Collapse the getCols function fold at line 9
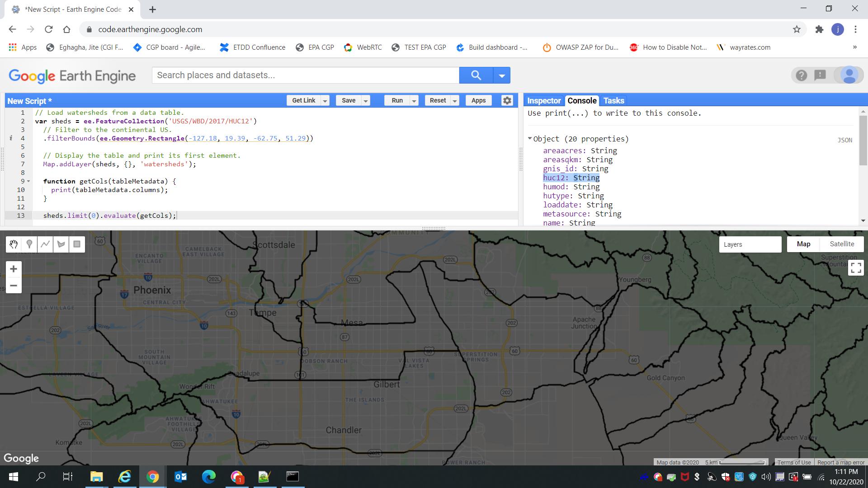This screenshot has height=488, width=868. pyautogui.click(x=28, y=181)
